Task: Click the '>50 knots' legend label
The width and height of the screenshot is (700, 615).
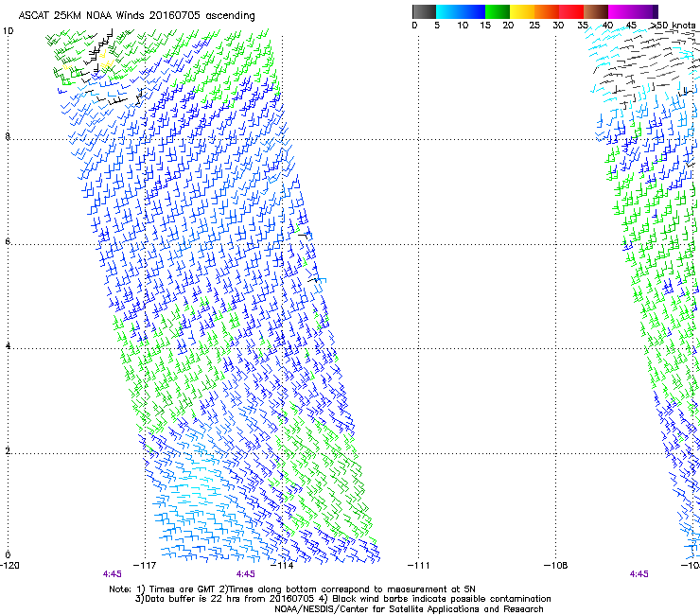Action: click(x=674, y=26)
